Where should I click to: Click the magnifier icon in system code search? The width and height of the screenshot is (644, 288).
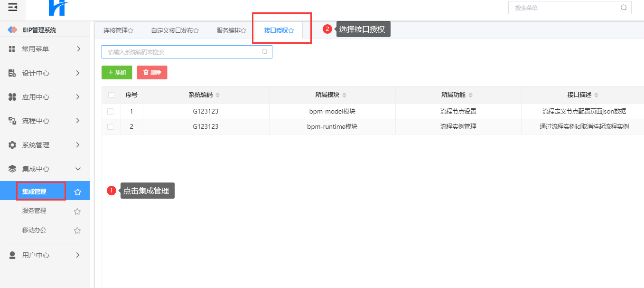click(x=265, y=52)
